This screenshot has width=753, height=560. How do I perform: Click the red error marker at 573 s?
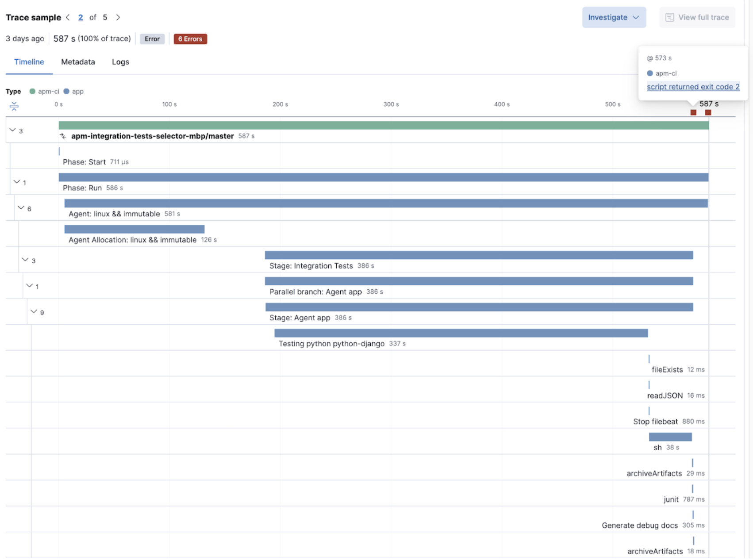pos(694,112)
